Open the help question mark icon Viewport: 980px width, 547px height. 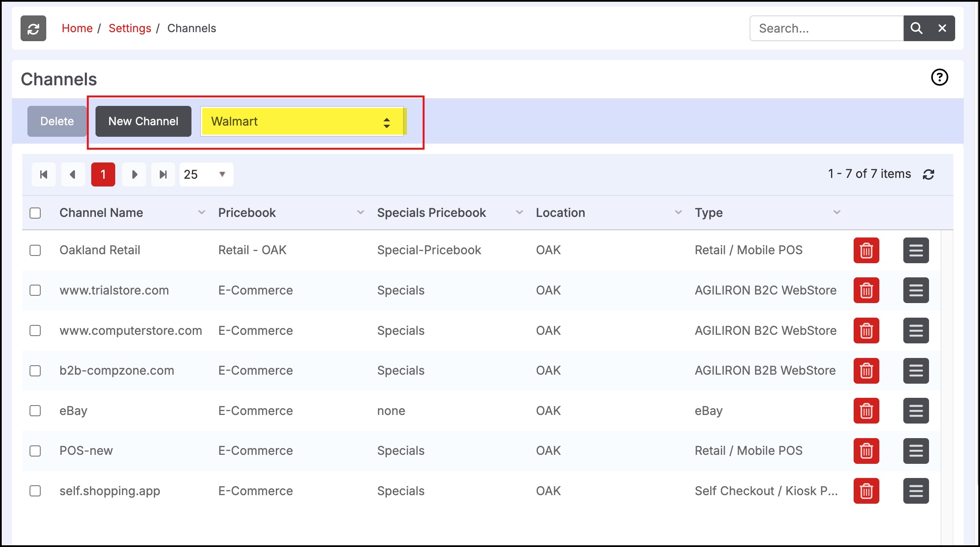(940, 78)
